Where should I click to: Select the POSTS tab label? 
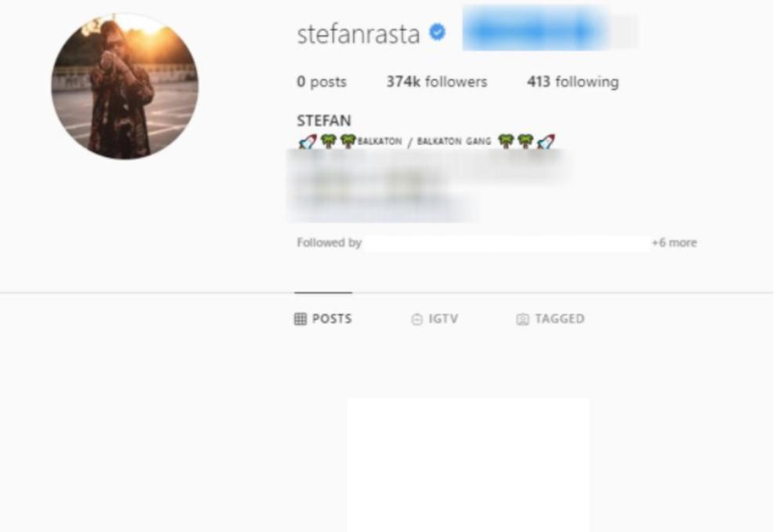click(332, 318)
